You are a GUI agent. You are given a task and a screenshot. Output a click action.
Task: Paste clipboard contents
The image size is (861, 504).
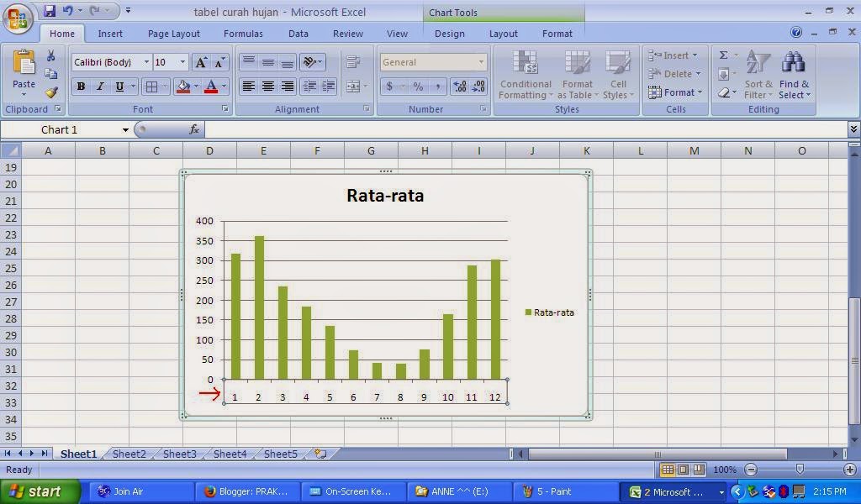point(24,73)
